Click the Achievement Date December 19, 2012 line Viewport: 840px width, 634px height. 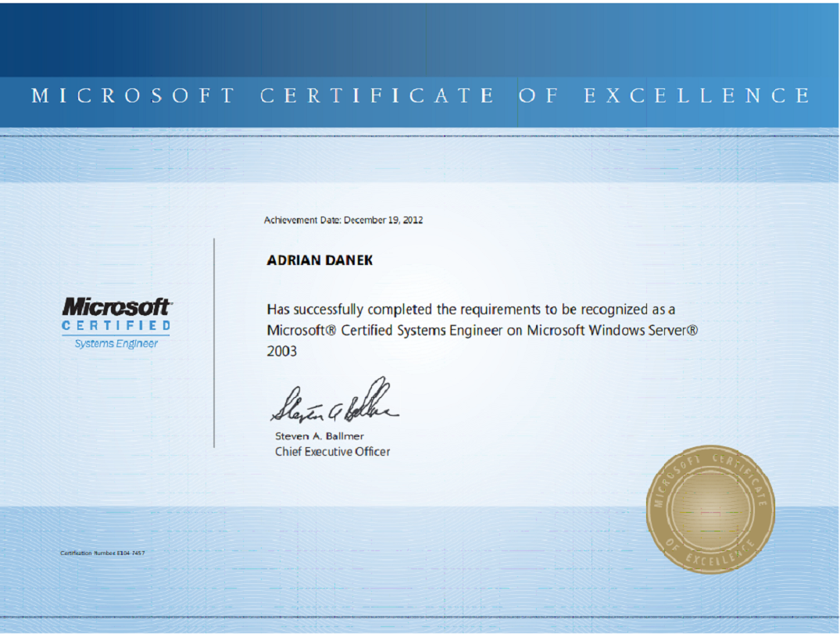point(343,220)
